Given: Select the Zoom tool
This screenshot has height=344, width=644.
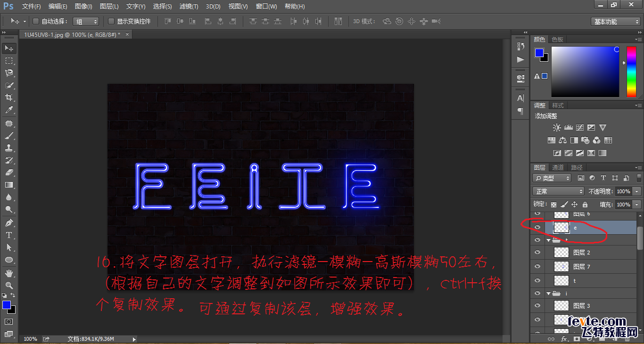Looking at the screenshot, I should [9, 285].
